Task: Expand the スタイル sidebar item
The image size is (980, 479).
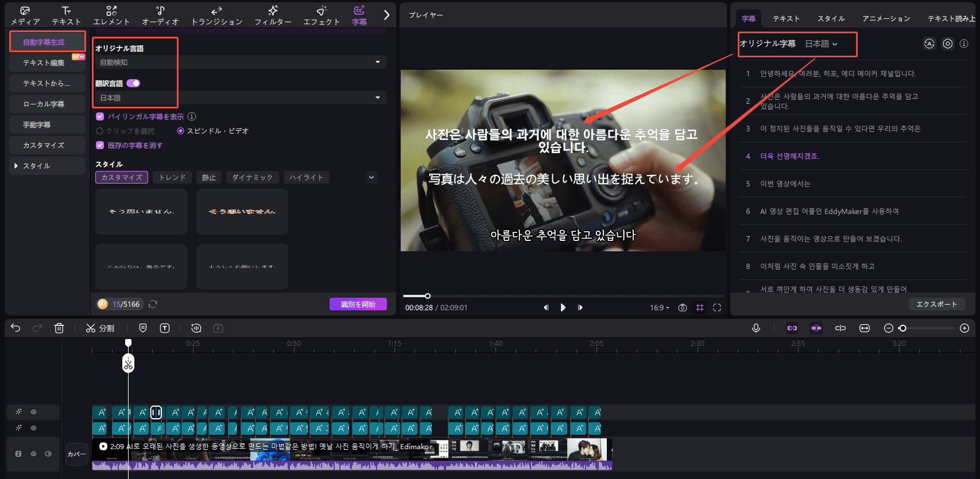Action: click(47, 166)
